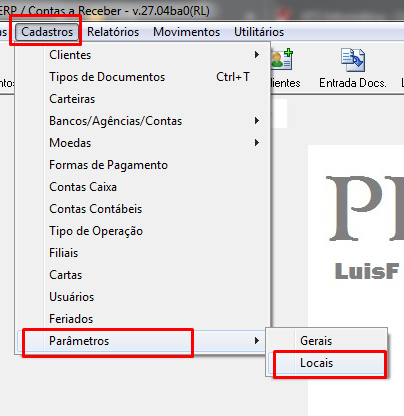Open the Cadastros menu

click(x=47, y=32)
